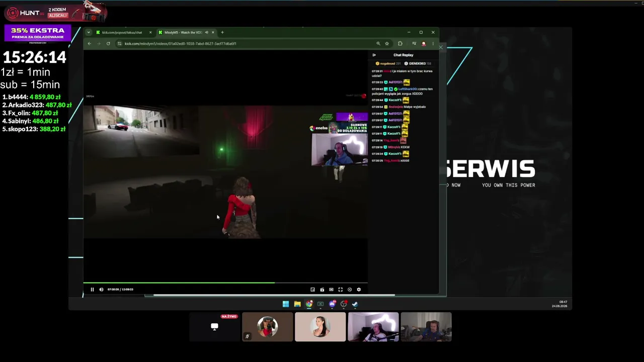Screen dimensions: 644x362
Task: Select the screen share tile marked NA ŻYWO
Action: (214, 327)
